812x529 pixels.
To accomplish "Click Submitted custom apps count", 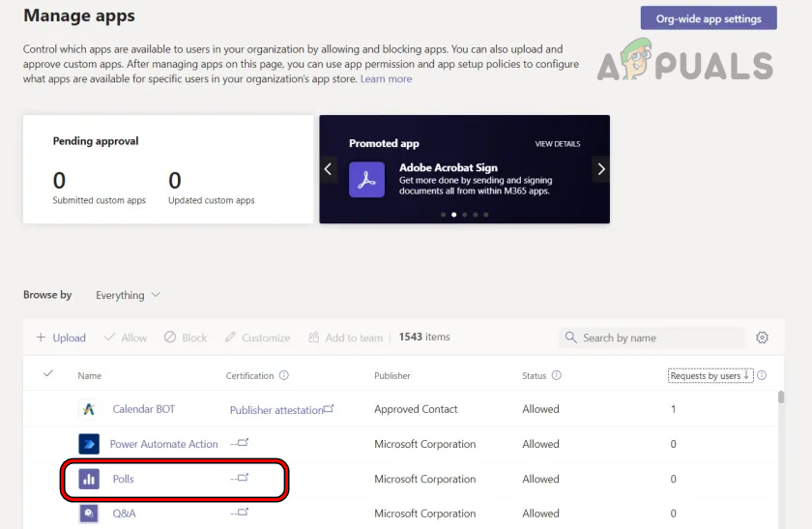I will [x=59, y=180].
